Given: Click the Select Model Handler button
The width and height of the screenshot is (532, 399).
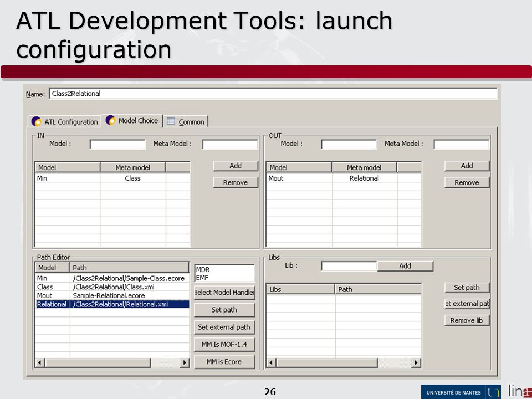Looking at the screenshot, I should point(224,293).
